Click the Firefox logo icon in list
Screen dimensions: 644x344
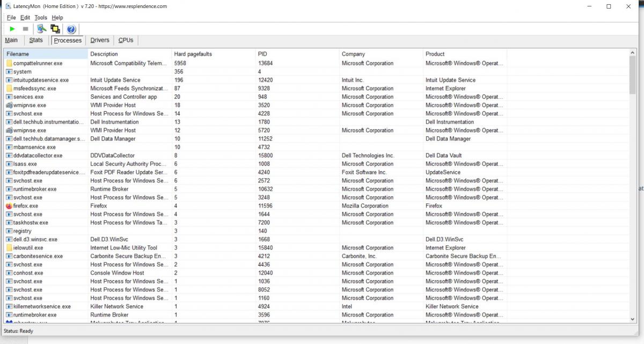tap(9, 206)
